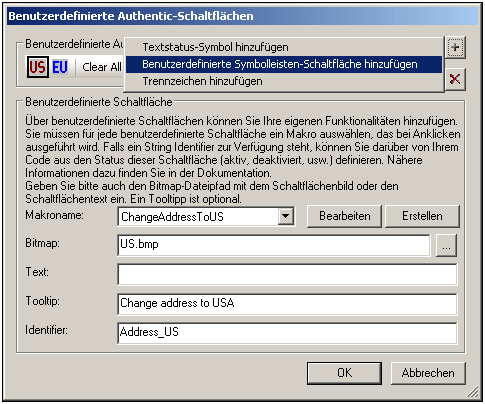Click the Makroname: label
The image size is (485, 404).
tap(54, 215)
